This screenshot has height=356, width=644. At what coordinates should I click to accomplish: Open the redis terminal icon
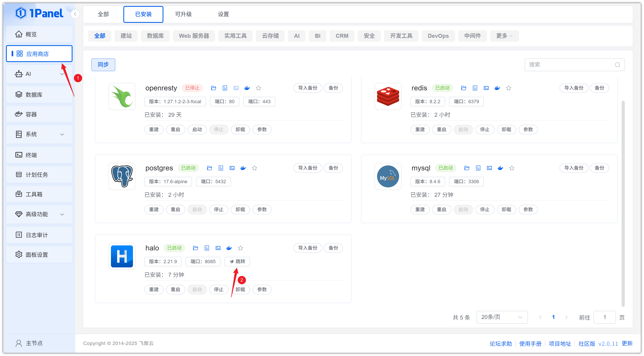pos(486,88)
